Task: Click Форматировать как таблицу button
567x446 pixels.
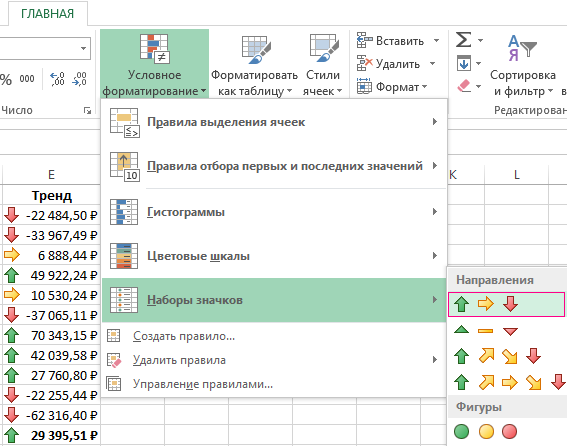Action: (x=254, y=64)
